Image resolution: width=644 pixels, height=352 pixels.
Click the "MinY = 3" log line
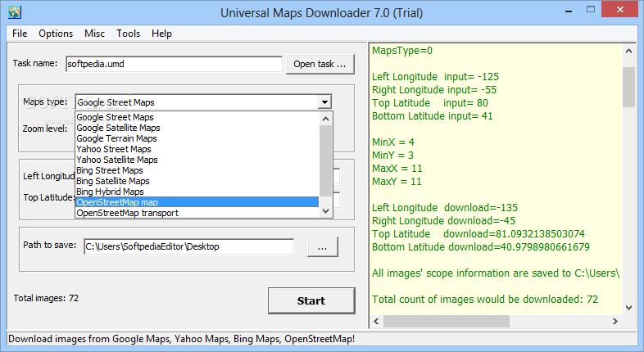392,156
